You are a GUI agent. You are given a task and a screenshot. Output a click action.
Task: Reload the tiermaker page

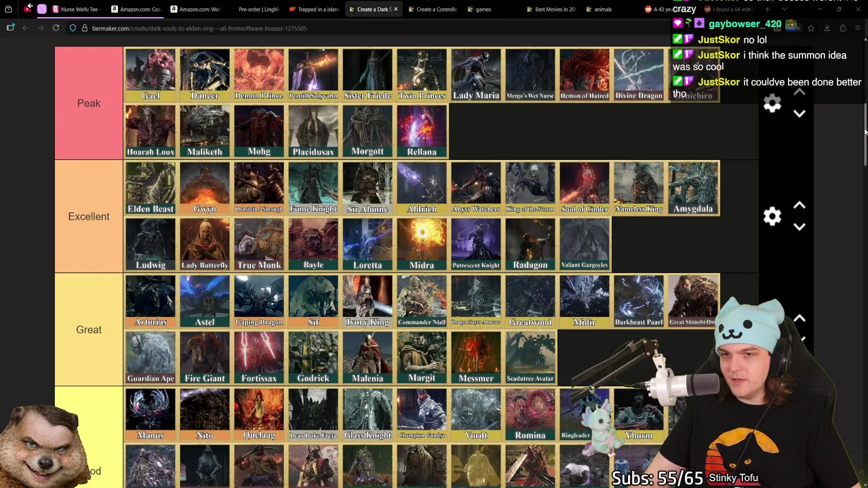point(56,28)
